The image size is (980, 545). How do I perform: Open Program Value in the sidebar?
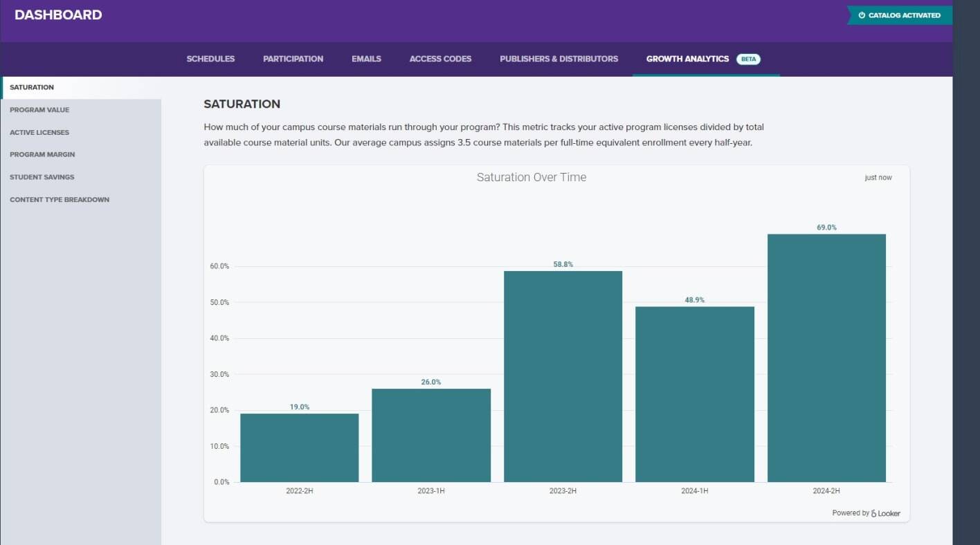[x=39, y=110]
